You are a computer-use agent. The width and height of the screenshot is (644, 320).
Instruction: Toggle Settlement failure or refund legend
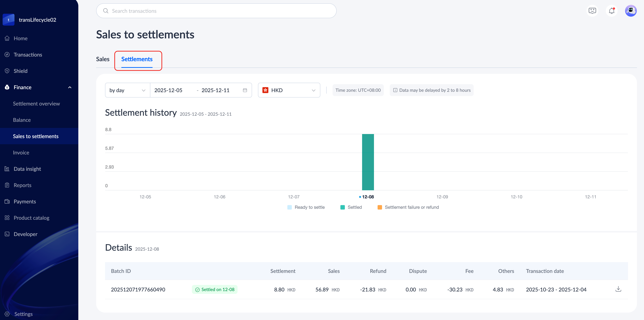[x=408, y=207]
